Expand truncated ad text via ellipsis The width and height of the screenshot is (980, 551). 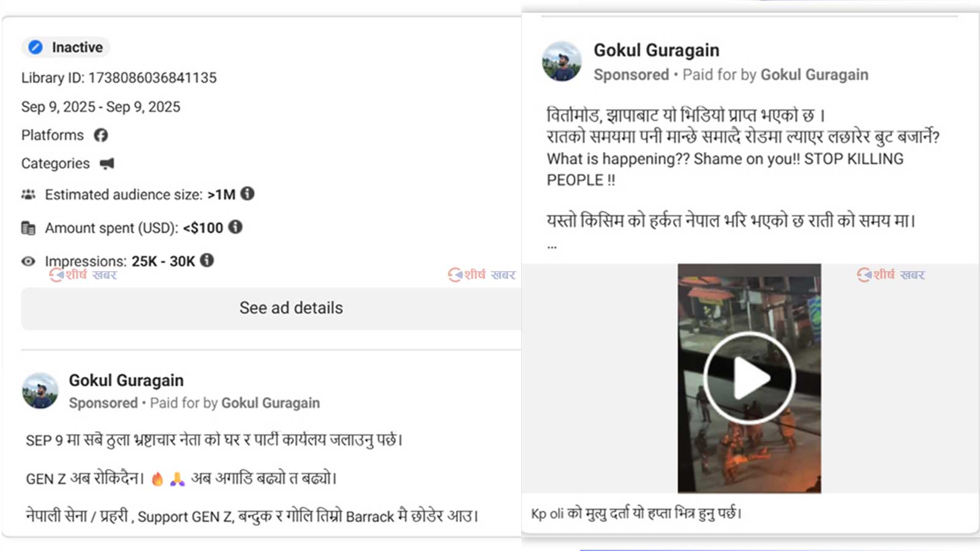point(552,247)
